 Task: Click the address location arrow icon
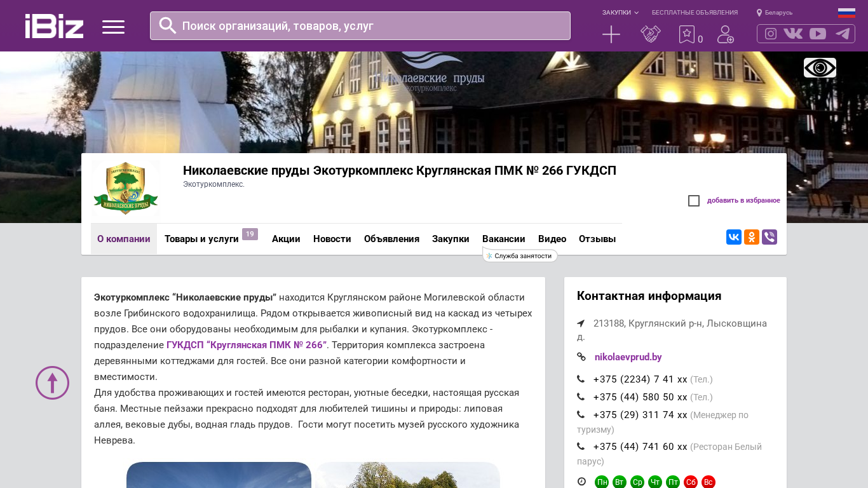581,323
